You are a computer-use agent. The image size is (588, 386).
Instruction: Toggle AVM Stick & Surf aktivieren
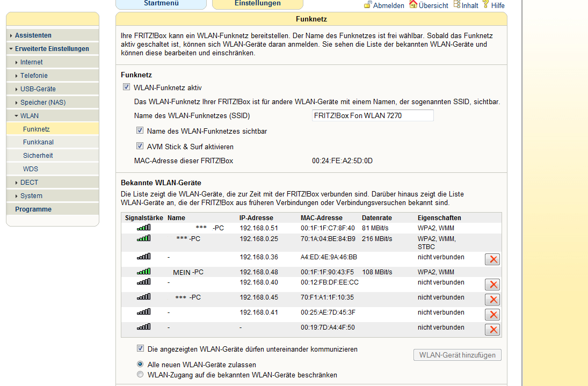coord(140,146)
